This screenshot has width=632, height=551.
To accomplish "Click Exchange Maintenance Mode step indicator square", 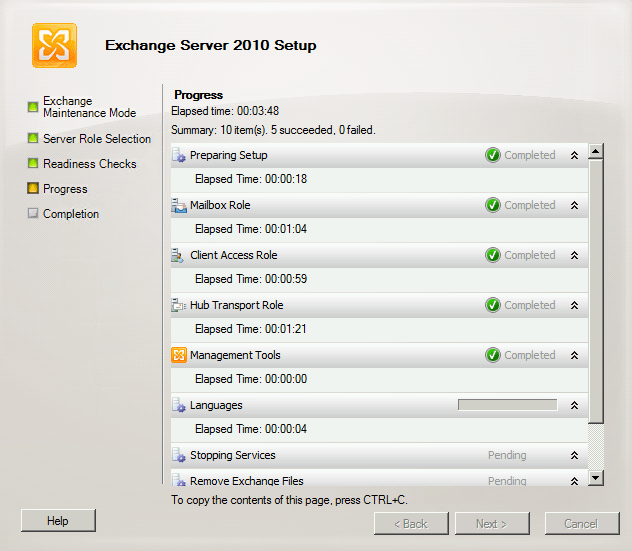I will click(33, 107).
